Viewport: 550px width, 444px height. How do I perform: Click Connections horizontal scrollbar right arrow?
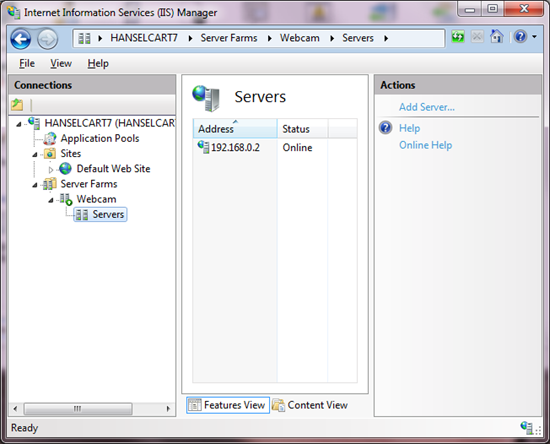168,409
